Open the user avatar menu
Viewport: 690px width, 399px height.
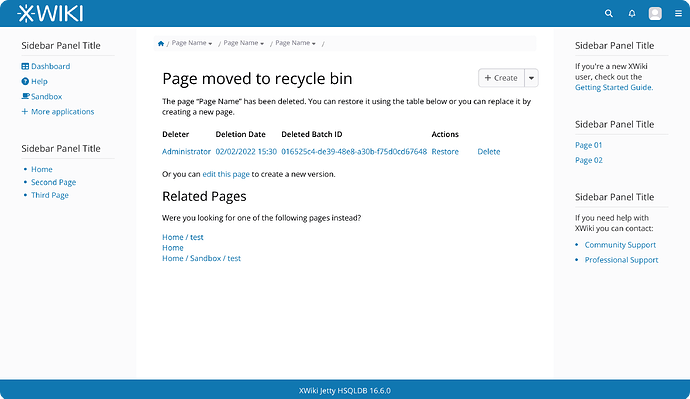(655, 14)
